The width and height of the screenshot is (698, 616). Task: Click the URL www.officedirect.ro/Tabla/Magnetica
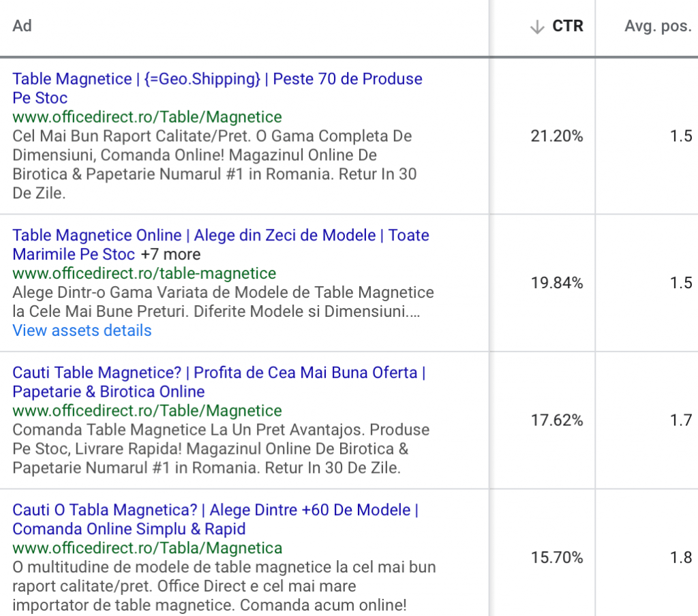pos(150,548)
